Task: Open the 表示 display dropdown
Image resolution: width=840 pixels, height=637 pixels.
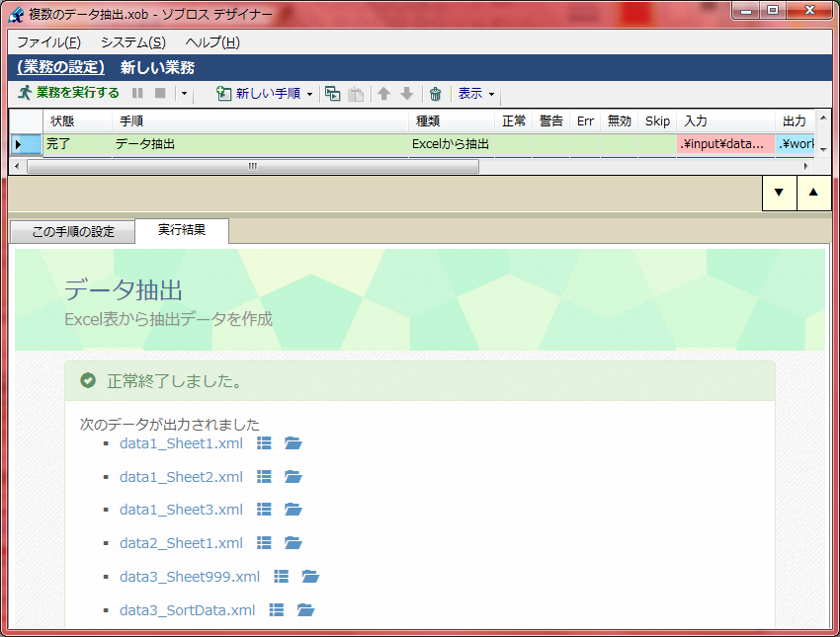Action: click(x=472, y=94)
